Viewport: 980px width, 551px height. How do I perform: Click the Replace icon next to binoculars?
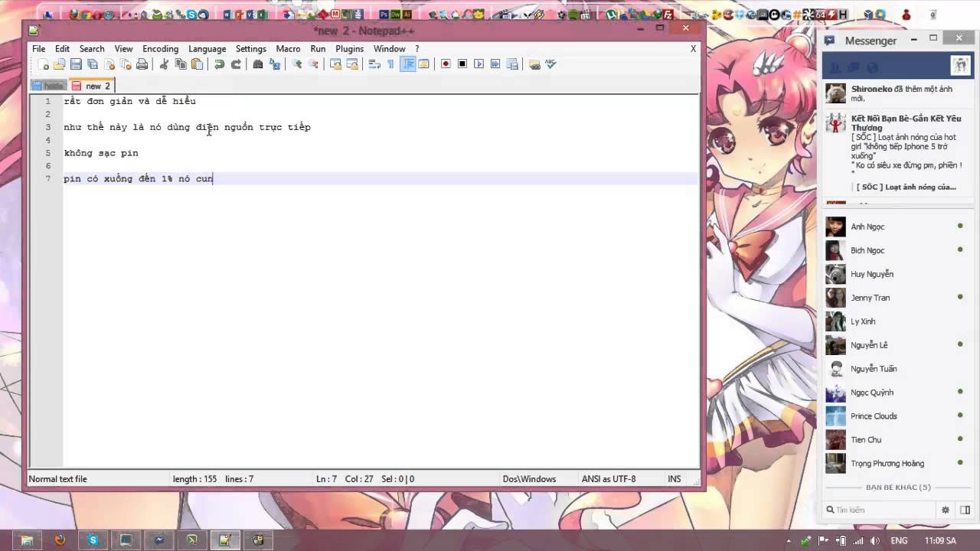tap(275, 64)
